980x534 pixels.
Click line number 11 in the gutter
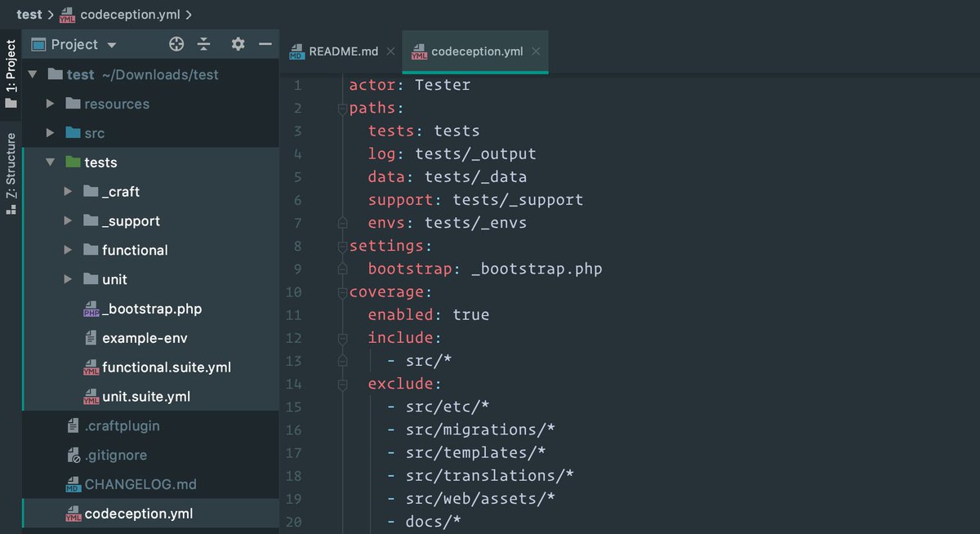coord(294,314)
